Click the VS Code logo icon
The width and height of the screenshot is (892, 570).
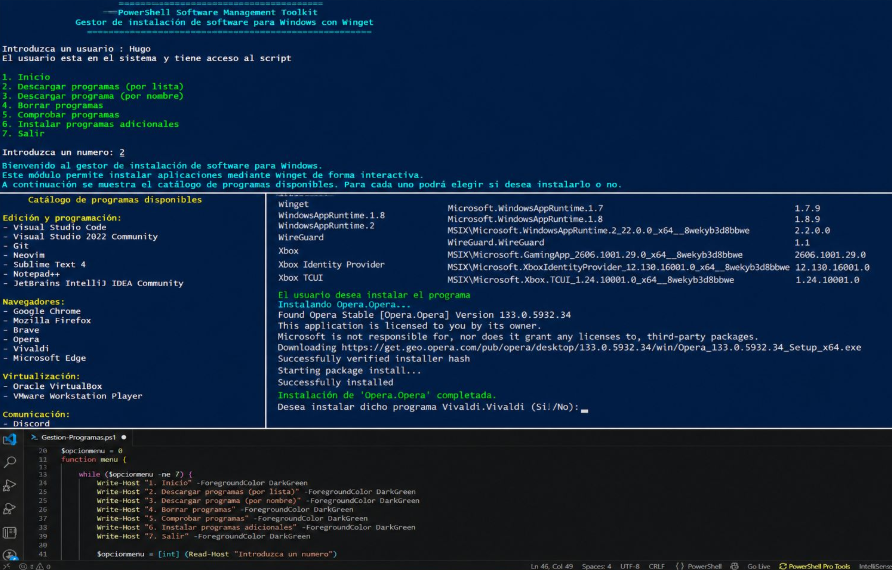click(x=10, y=439)
